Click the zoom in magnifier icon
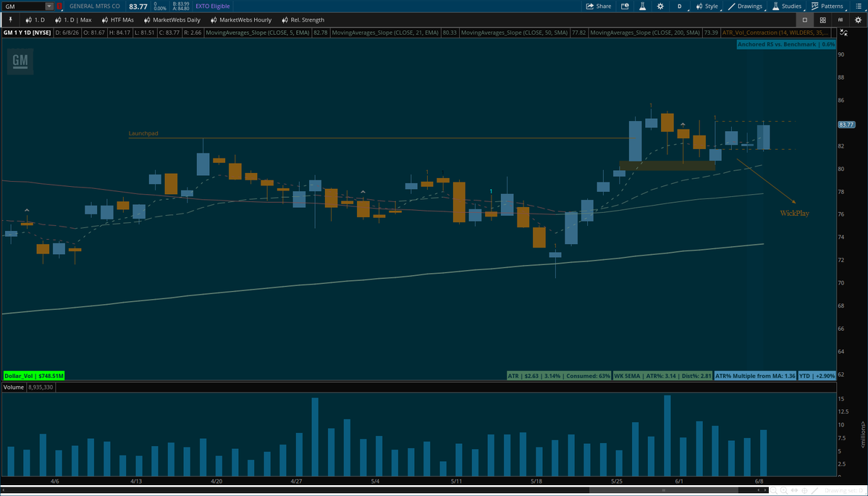This screenshot has height=496, width=868. [785, 490]
